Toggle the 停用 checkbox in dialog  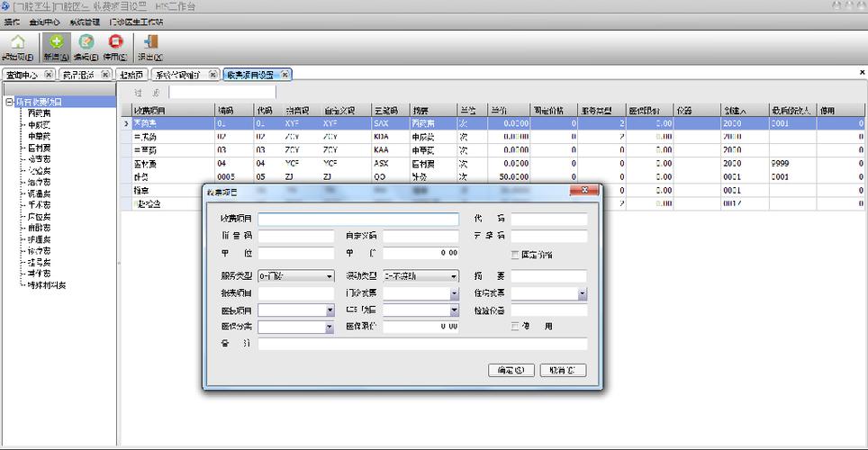coord(515,327)
